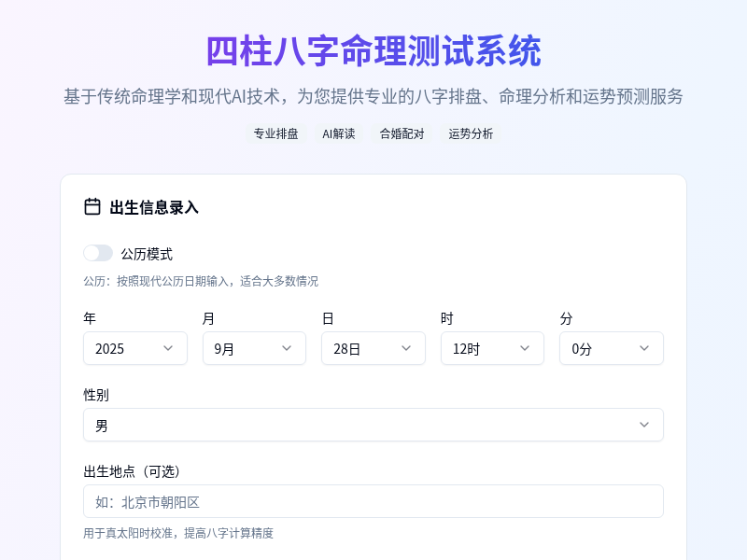Click the chevron arrow on the day selector
Viewport: 747px width, 560px height.
pyautogui.click(x=407, y=348)
